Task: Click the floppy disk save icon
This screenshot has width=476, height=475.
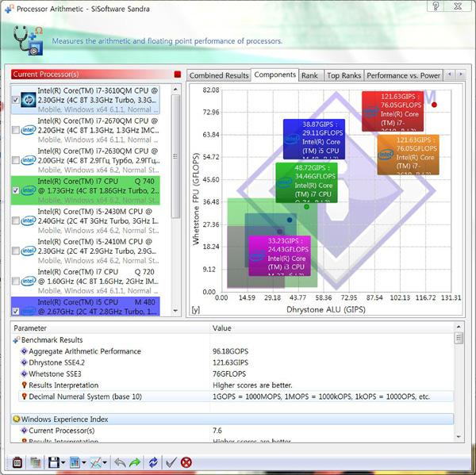Action: tap(54, 462)
